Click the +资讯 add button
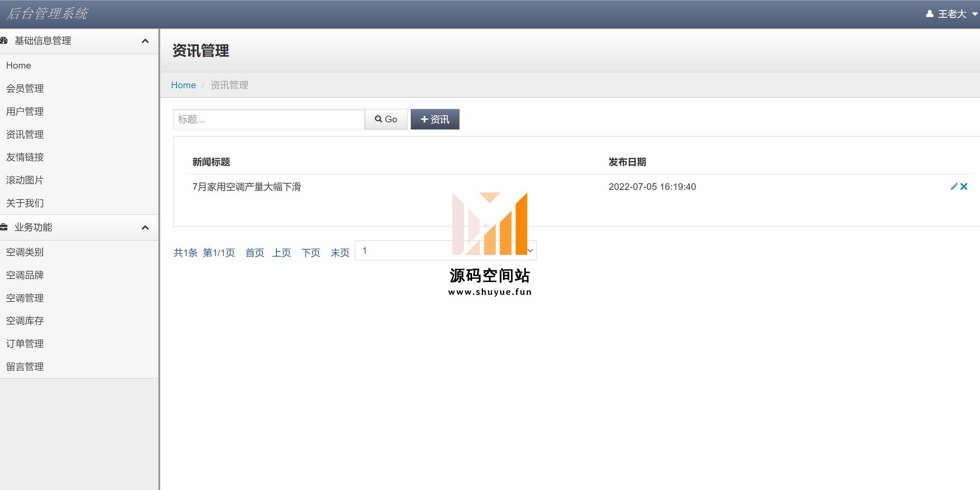Viewport: 980px width, 490px height. [435, 119]
